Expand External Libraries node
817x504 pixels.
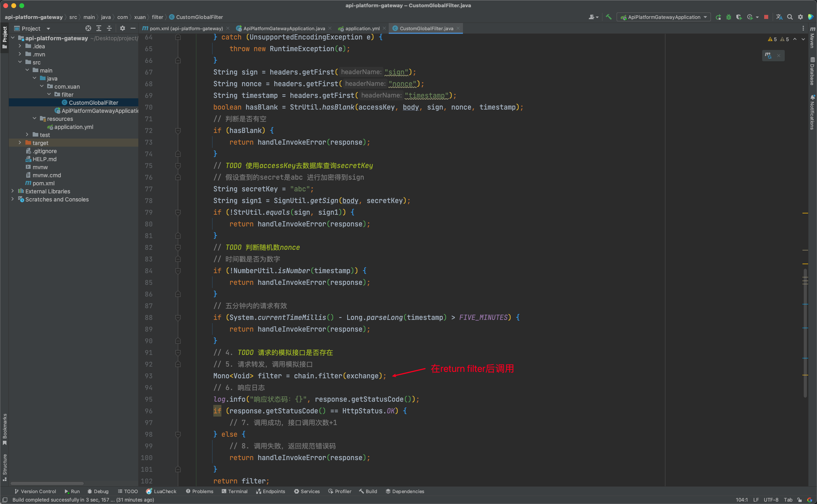pyautogui.click(x=13, y=191)
